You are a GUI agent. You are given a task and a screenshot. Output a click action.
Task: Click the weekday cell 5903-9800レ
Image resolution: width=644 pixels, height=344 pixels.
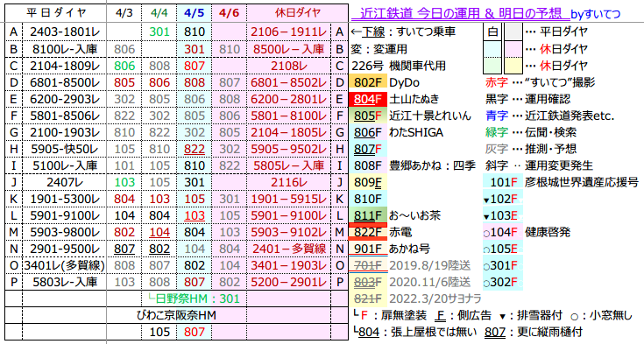[x=65, y=232]
